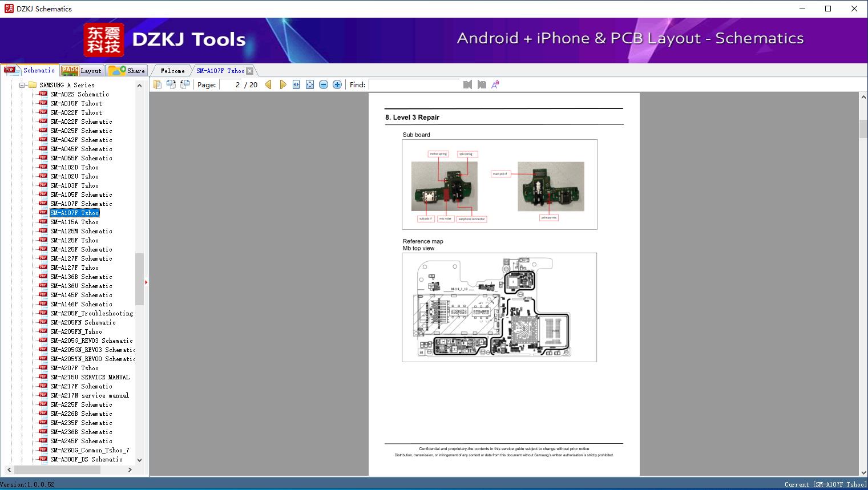The image size is (868, 490).
Task: Click the PDF icon beside SM-A146P Schematic
Action: (x=43, y=303)
